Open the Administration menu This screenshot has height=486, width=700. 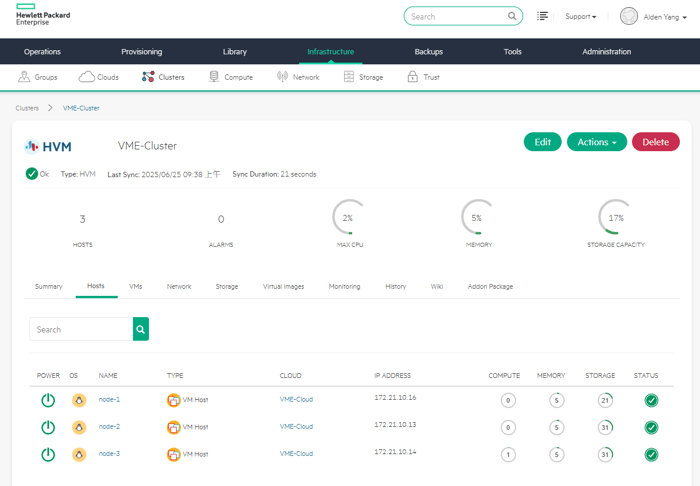click(607, 51)
